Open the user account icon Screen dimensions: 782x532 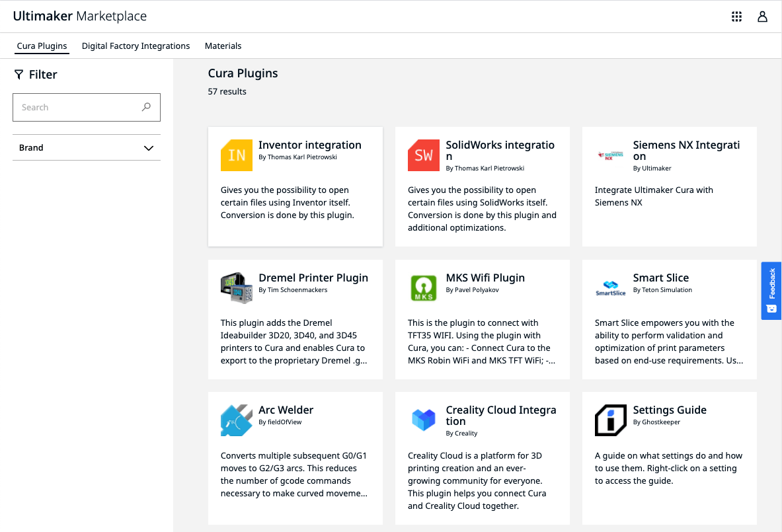[762, 17]
